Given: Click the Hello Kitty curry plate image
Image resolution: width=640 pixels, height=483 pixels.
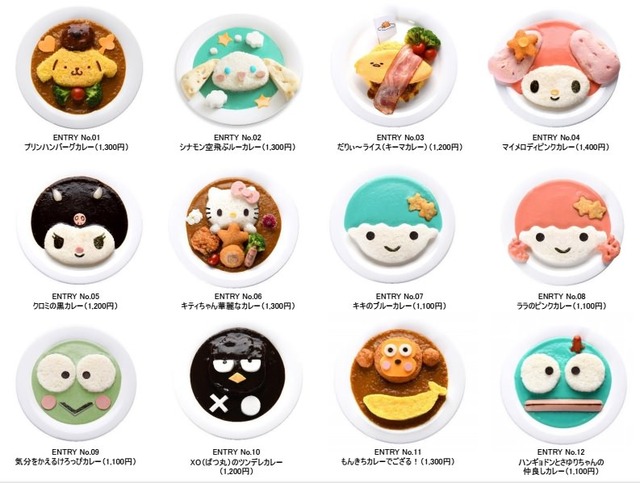Looking at the screenshot, I should [234, 228].
